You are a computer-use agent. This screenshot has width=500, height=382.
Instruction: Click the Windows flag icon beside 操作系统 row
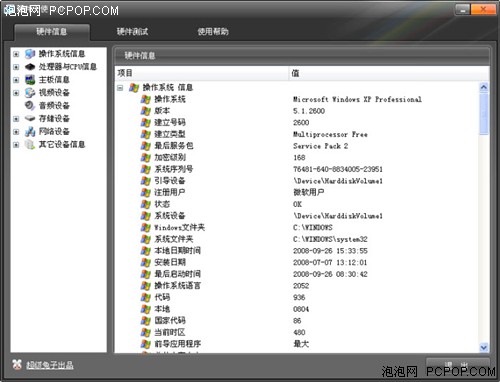coord(146,99)
